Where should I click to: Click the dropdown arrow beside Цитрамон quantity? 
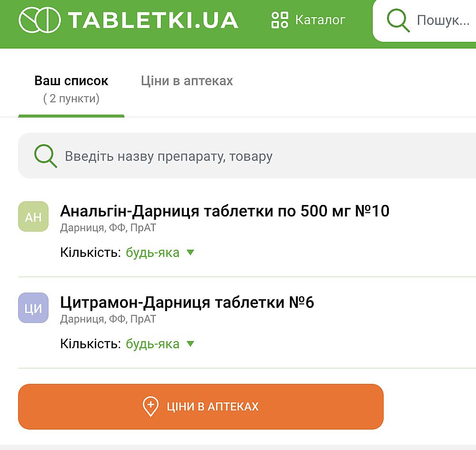tap(190, 344)
